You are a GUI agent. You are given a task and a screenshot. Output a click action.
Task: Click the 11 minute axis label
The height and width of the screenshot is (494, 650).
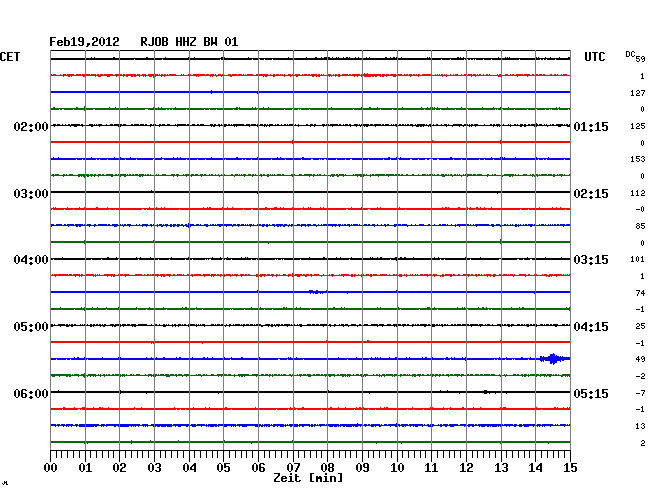431,468
